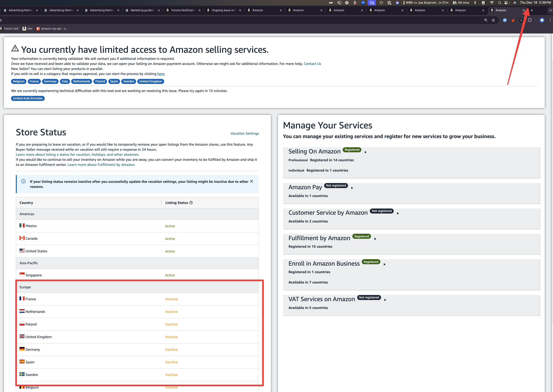Click the Listing Status help question icon

click(191, 203)
